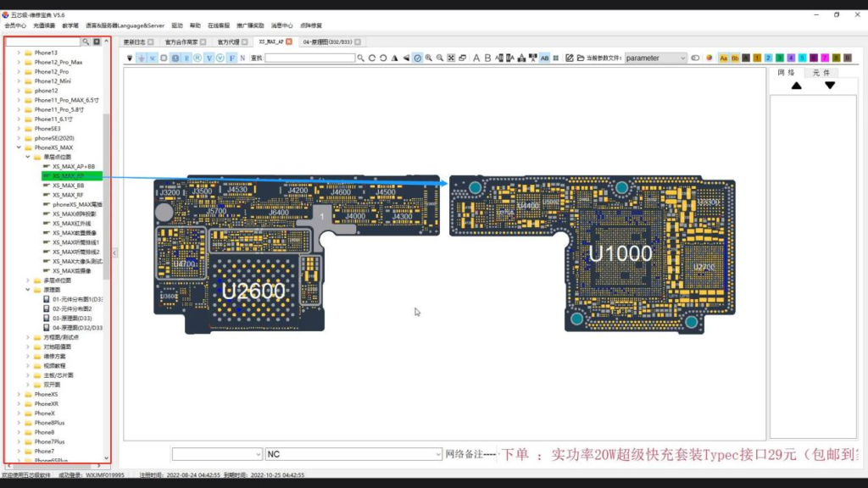Click the filter funnel icon in toolbar
868x488 pixels.
[x=130, y=58]
